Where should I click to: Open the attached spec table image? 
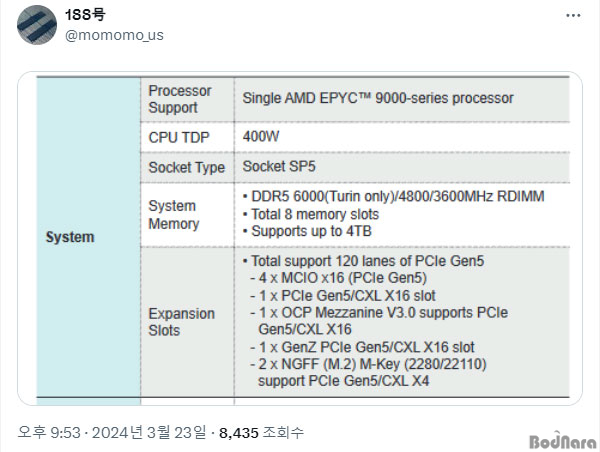[x=300, y=238]
